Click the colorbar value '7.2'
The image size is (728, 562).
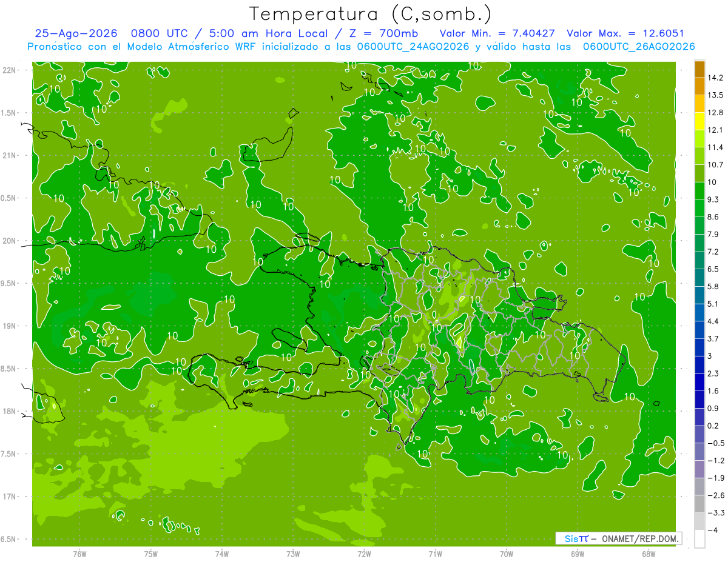click(x=713, y=252)
